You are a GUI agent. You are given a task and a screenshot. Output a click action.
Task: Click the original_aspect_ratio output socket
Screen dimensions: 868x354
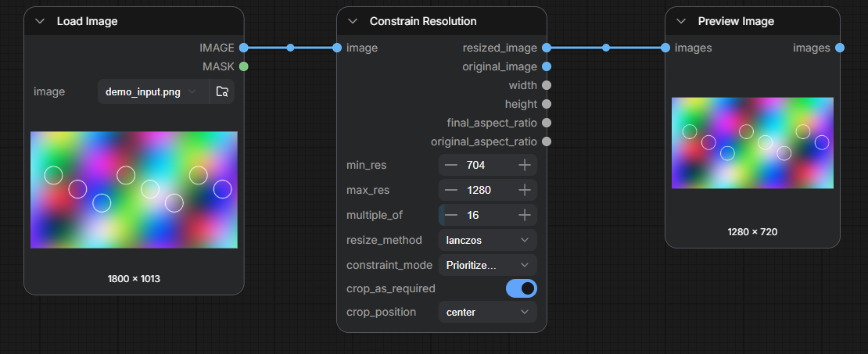[x=547, y=141]
